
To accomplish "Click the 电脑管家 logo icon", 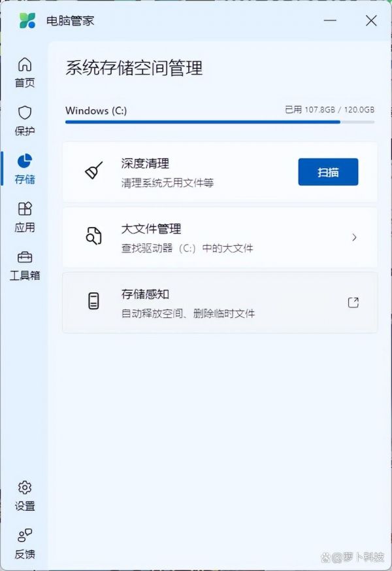I will [27, 20].
